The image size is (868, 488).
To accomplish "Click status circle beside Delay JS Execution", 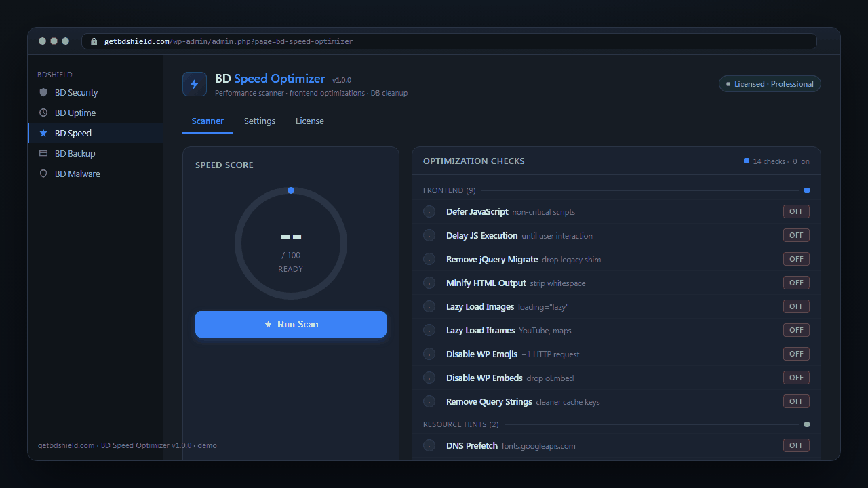I will coord(429,235).
